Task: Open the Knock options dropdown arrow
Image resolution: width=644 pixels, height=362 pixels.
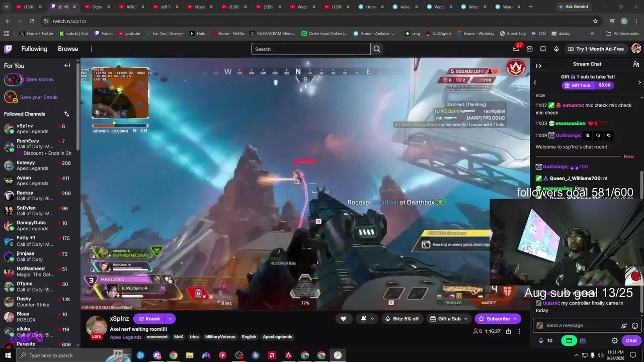Action: point(171,319)
